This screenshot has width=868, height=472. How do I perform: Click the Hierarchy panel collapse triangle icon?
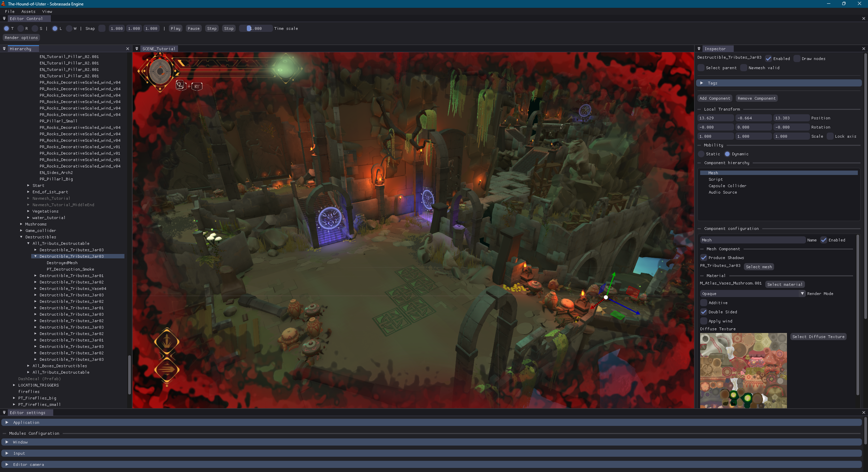click(x=4, y=49)
